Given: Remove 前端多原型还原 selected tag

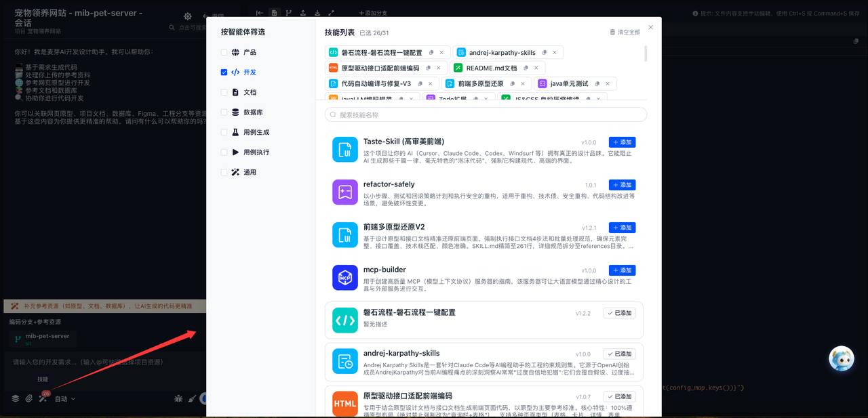Looking at the screenshot, I should point(523,84).
